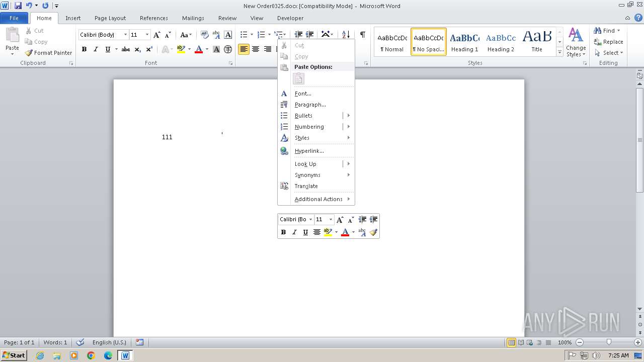Expand Font Color dropdown arrow in ribbon

pyautogui.click(x=207, y=49)
